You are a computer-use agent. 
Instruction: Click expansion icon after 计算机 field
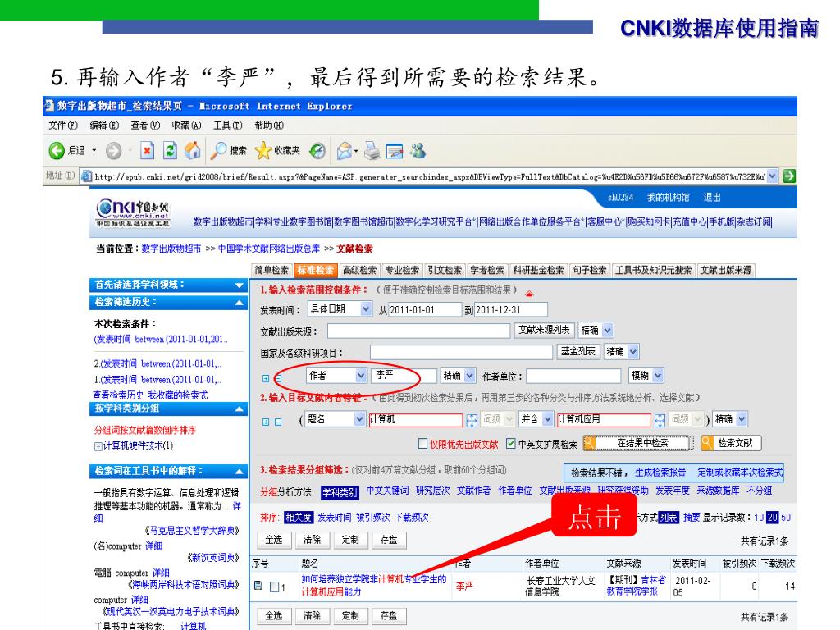(x=472, y=420)
